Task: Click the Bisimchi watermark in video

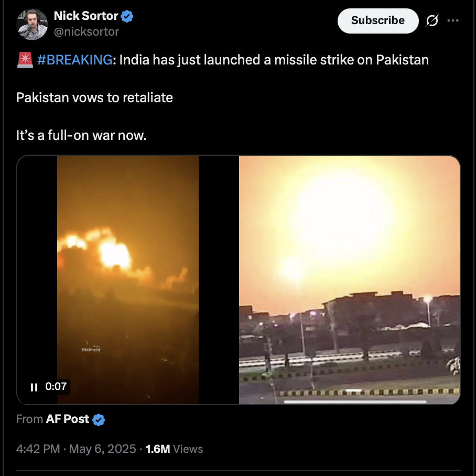Action: point(91,350)
